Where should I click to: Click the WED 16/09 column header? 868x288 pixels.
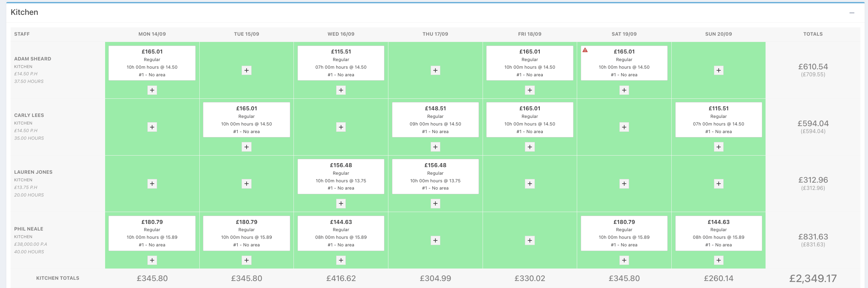click(x=341, y=34)
